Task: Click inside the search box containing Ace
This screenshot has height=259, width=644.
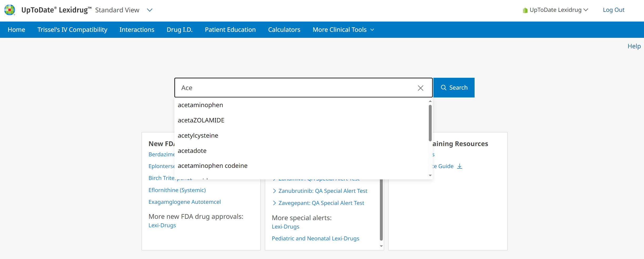Action: click(x=295, y=88)
